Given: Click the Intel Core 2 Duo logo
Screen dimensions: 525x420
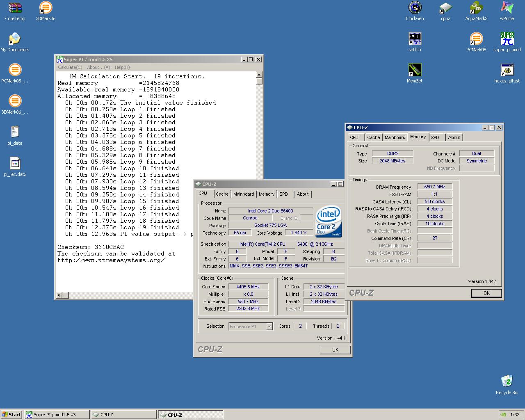Looking at the screenshot, I should [x=329, y=221].
